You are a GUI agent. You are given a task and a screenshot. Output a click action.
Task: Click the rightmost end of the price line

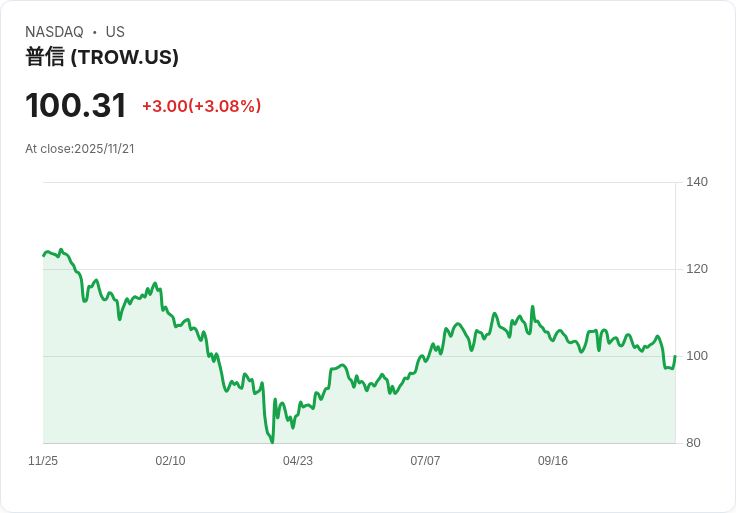675,356
